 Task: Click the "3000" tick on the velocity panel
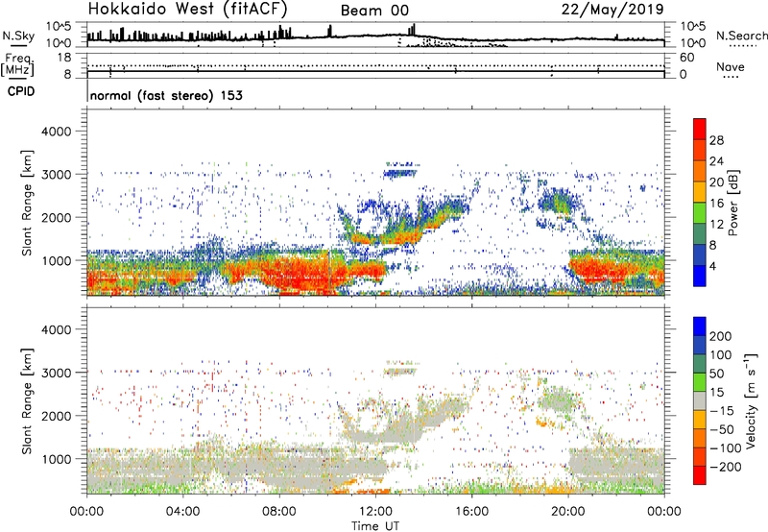coord(56,373)
